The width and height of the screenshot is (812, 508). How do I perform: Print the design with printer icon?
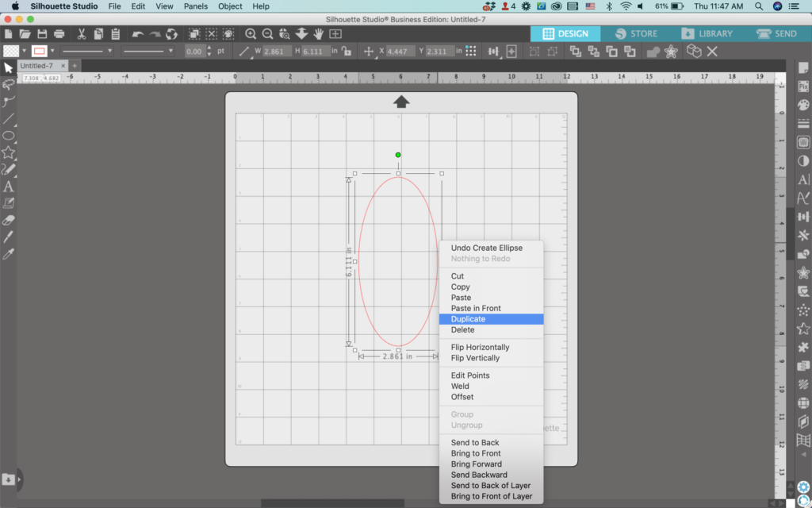coord(59,34)
